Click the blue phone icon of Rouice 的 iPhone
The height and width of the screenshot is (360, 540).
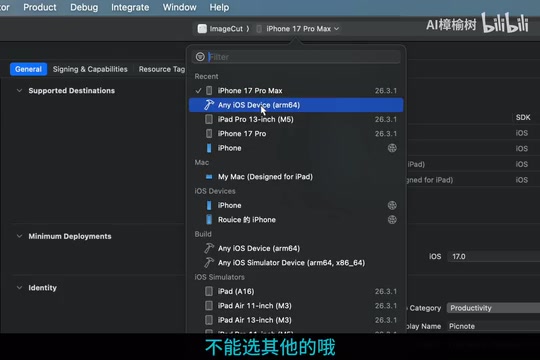(209, 220)
